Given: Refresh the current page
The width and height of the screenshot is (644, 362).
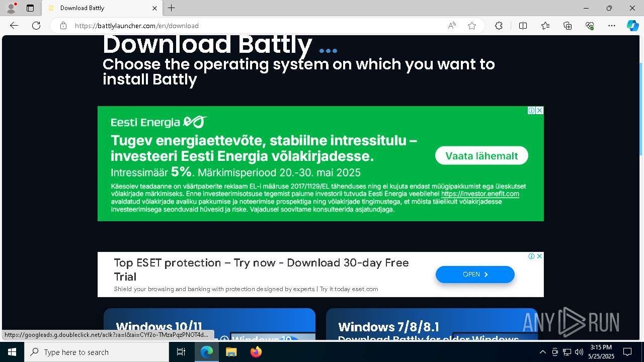Looking at the screenshot, I should coord(36,26).
